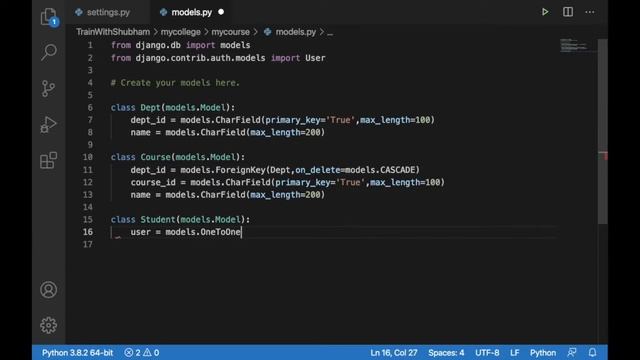Click 'Dept' class name on line 6

150,108
